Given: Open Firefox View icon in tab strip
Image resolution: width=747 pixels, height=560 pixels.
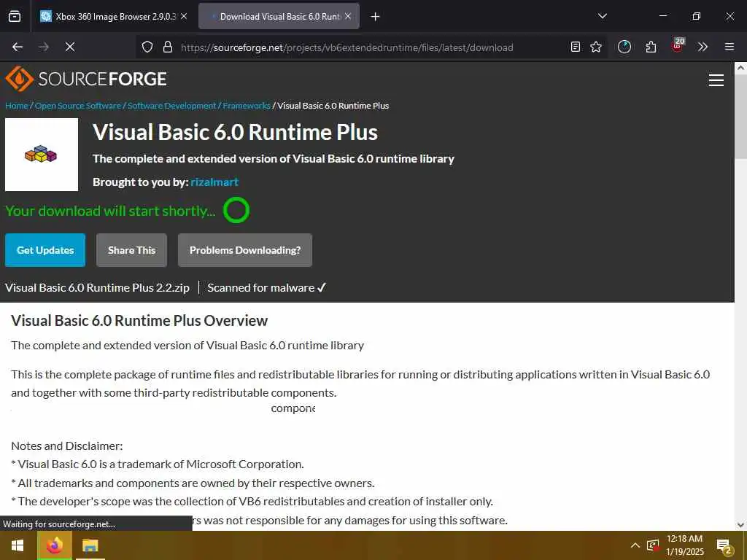Looking at the screenshot, I should 15,16.
